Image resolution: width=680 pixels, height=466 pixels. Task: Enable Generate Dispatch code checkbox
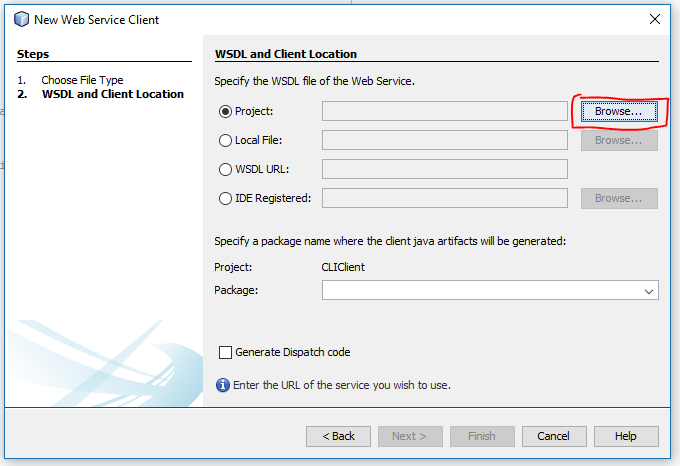(x=225, y=352)
